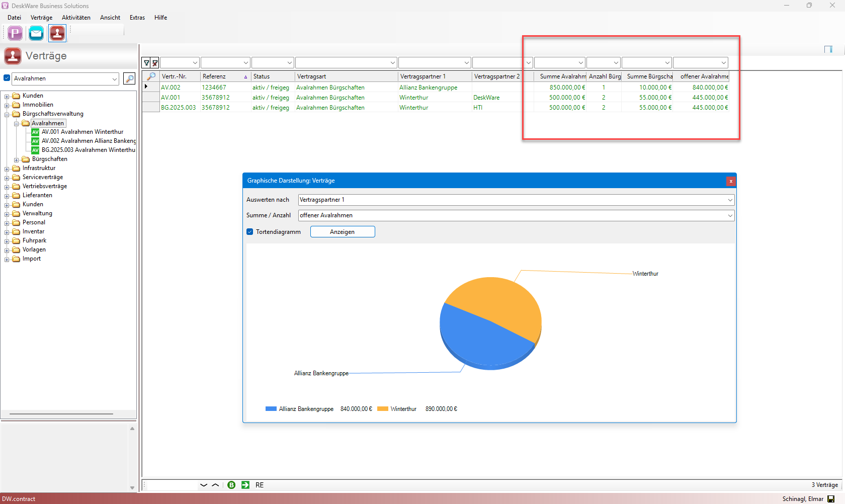Sort by the Vertragspartner 1 column header
The height and width of the screenshot is (504, 845).
click(x=435, y=76)
